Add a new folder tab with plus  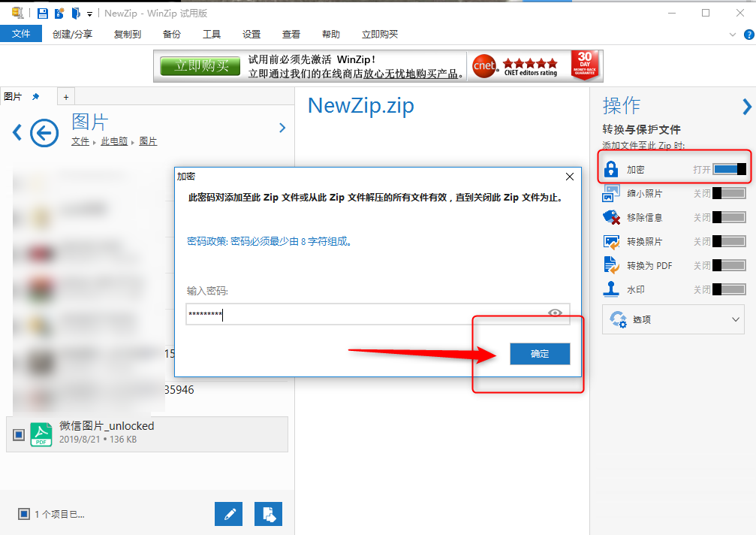66,97
